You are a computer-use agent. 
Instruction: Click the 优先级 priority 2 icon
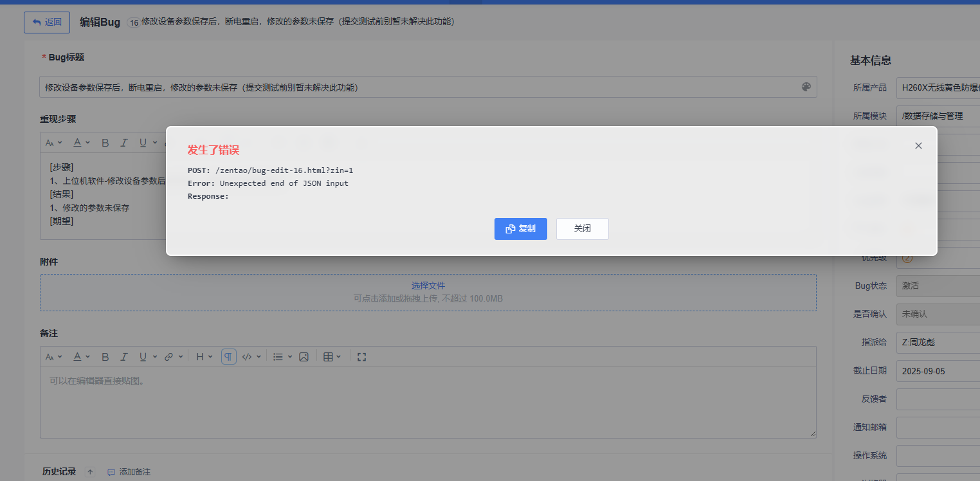coord(907,257)
